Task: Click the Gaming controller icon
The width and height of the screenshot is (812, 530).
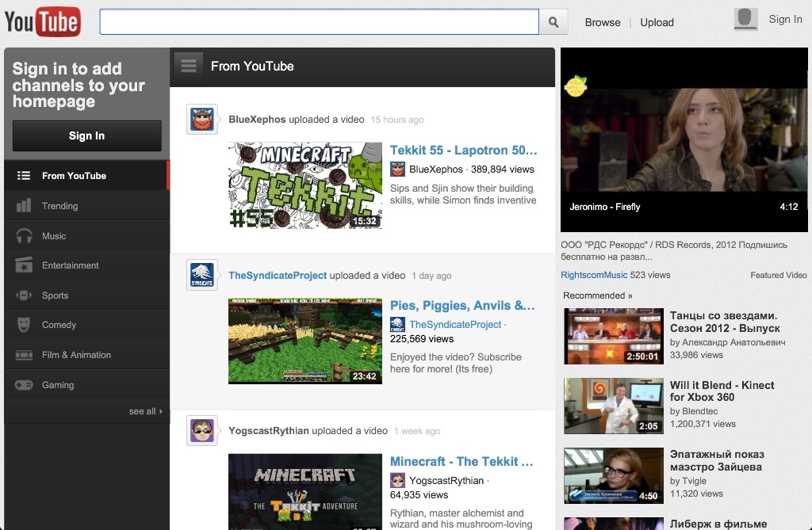Action: coord(24,385)
